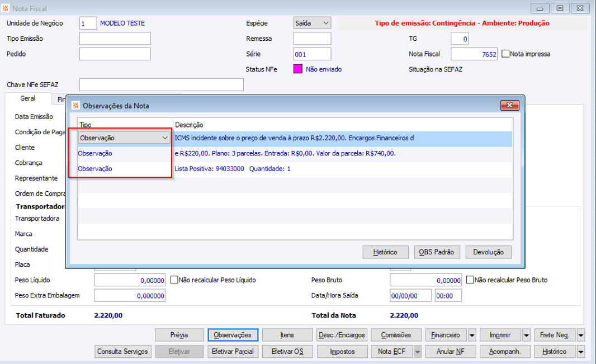Click the Histórico button in the observations dialog
Screen dimensions: 596x364
coord(385,252)
